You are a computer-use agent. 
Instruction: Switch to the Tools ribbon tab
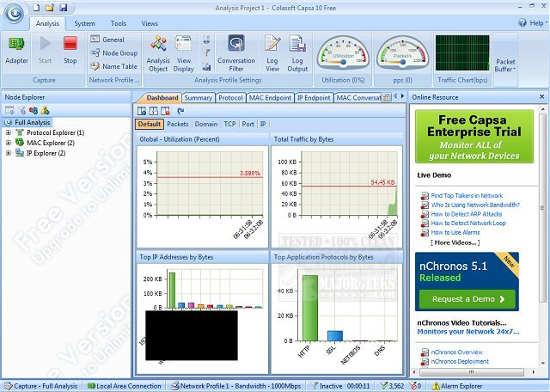[x=119, y=23]
